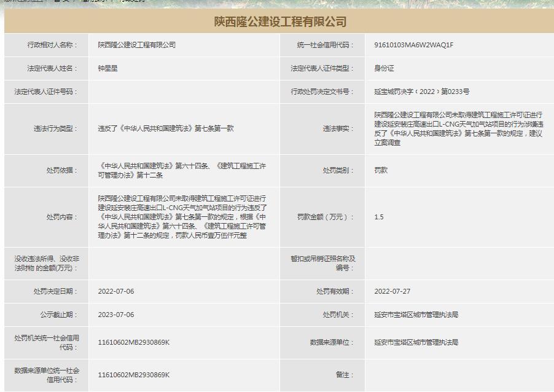Click the 法定代表人姓名 label
The width and height of the screenshot is (554, 392).
(52, 68)
